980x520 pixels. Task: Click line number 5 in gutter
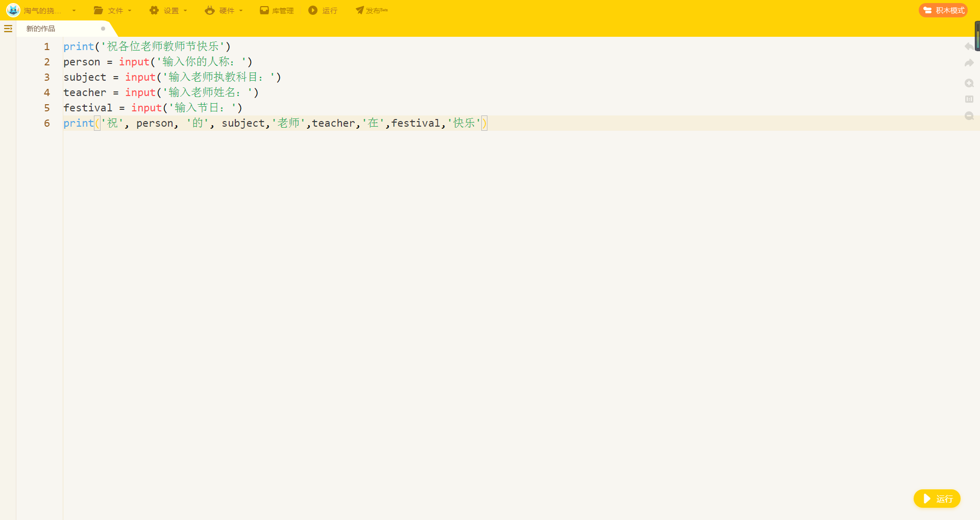coord(47,108)
